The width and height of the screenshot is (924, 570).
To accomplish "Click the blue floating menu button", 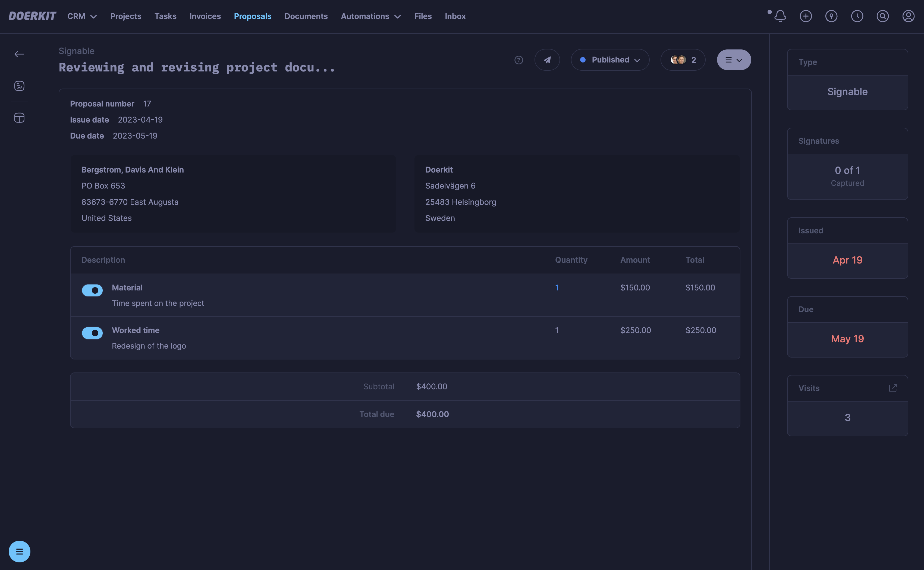I will point(19,552).
